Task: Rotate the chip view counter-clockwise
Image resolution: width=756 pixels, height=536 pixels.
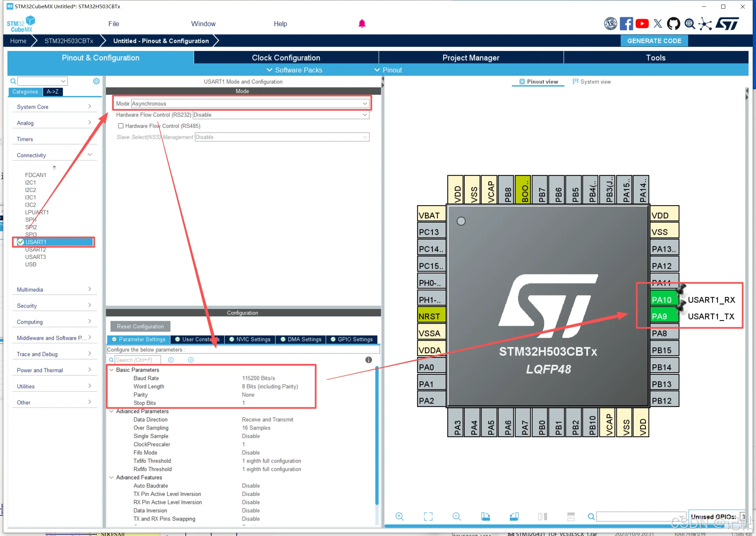Action: [x=514, y=516]
